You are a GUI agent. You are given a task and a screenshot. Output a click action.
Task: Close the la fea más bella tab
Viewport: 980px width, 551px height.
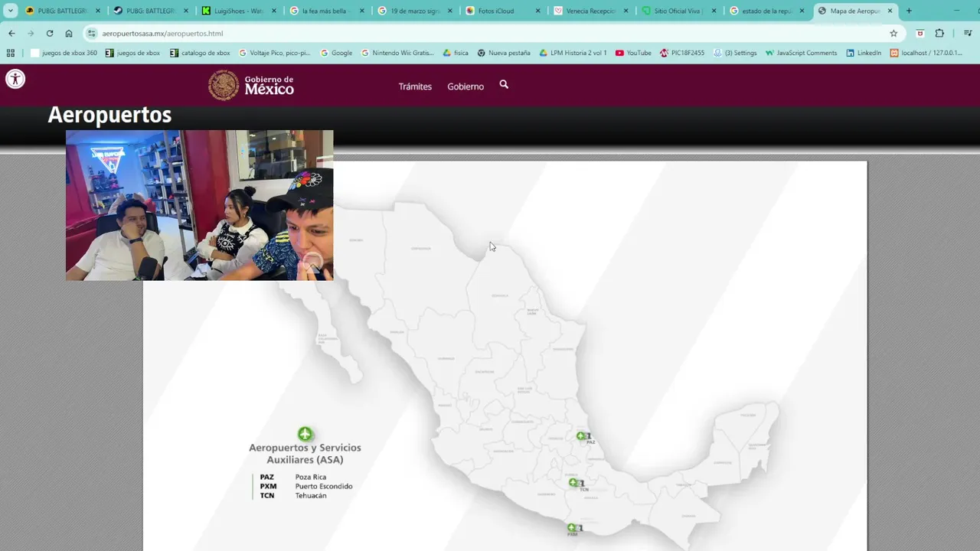tap(361, 11)
